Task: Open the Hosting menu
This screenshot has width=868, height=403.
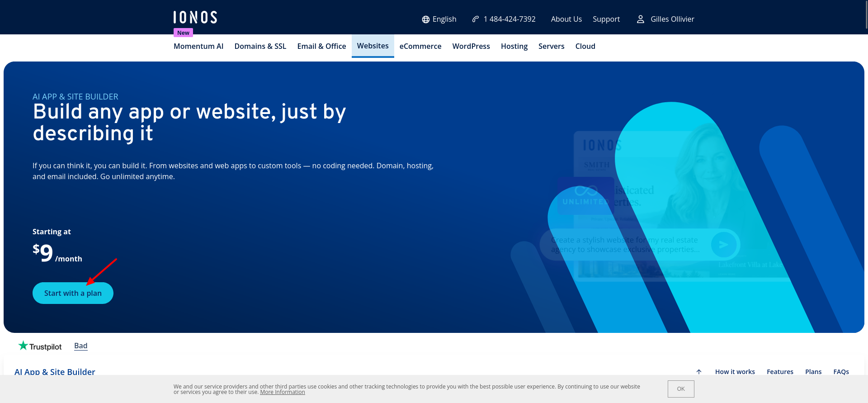Action: [514, 46]
